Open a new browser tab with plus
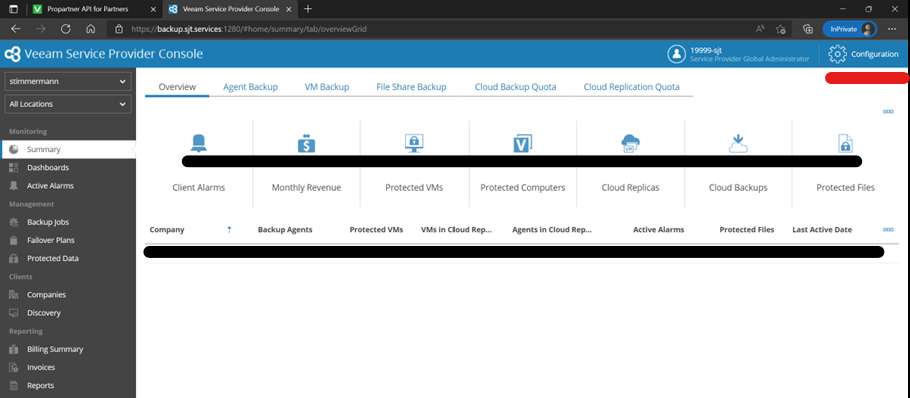This screenshot has height=398, width=910. coord(308,9)
